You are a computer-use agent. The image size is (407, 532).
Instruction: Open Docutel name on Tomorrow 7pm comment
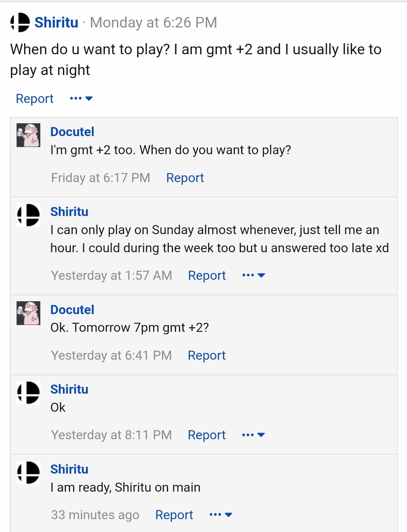click(72, 310)
